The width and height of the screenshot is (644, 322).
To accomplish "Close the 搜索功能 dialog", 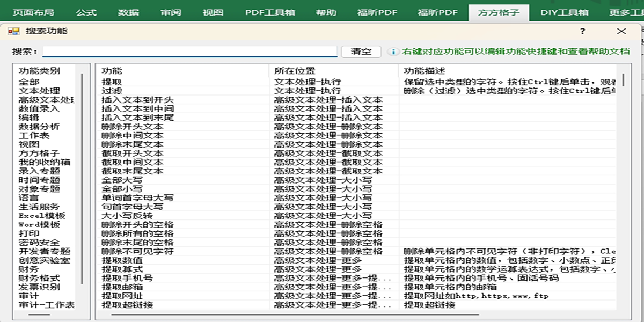I will click(621, 31).
